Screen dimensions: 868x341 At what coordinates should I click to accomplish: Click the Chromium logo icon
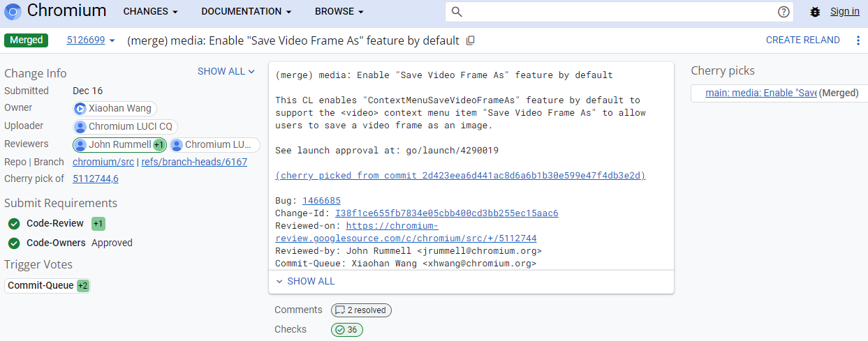click(x=13, y=12)
